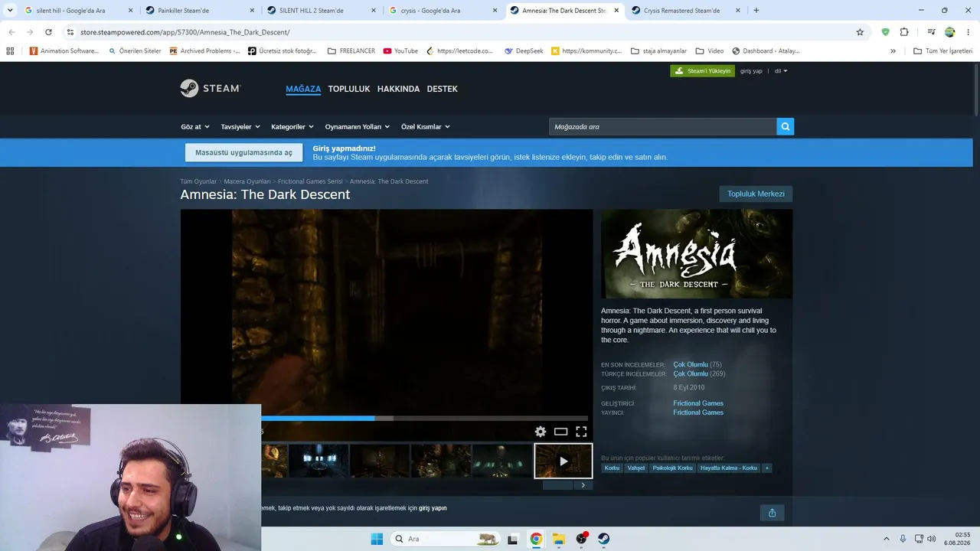
Task: View site information icon in address bar
Action: point(70,32)
